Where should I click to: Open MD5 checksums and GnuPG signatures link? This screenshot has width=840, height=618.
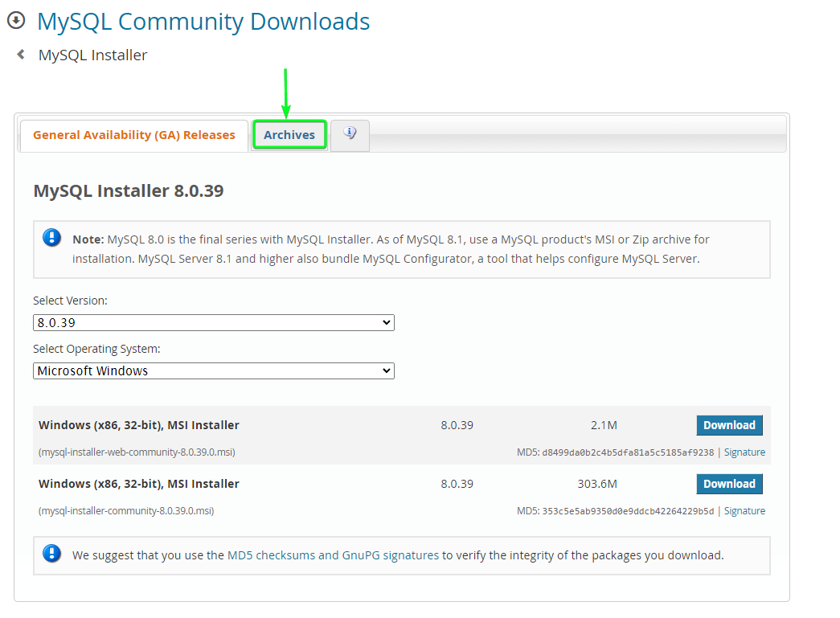[334, 555]
